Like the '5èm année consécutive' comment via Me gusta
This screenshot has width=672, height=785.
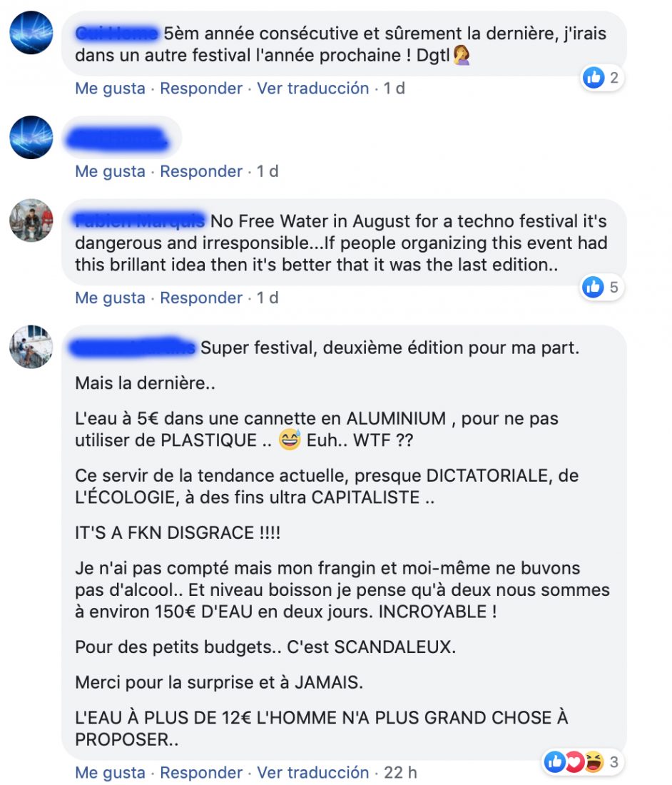click(x=110, y=88)
